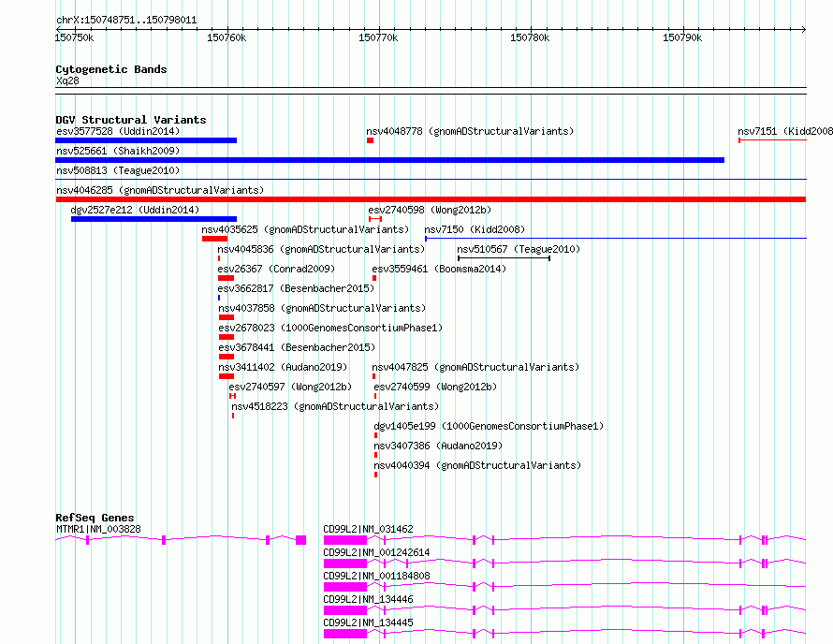Open nsv510567 (Teague2010) label
The height and width of the screenshot is (644, 833).
click(x=519, y=249)
